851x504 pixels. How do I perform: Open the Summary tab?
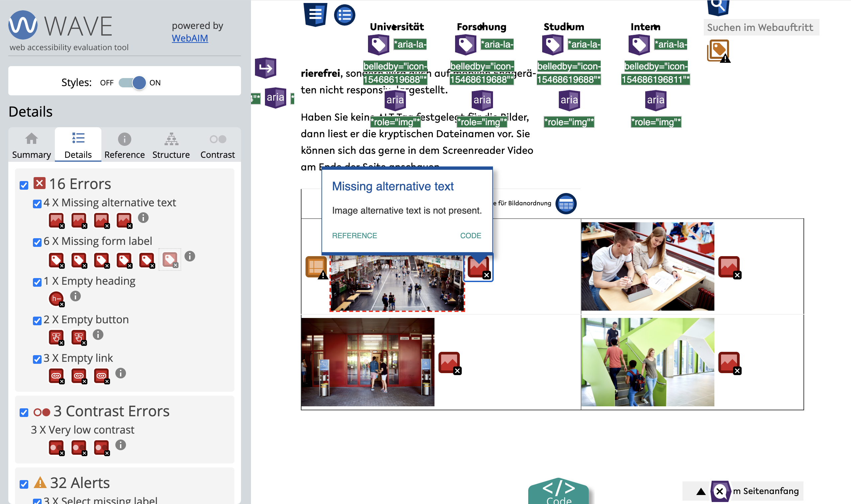31,145
